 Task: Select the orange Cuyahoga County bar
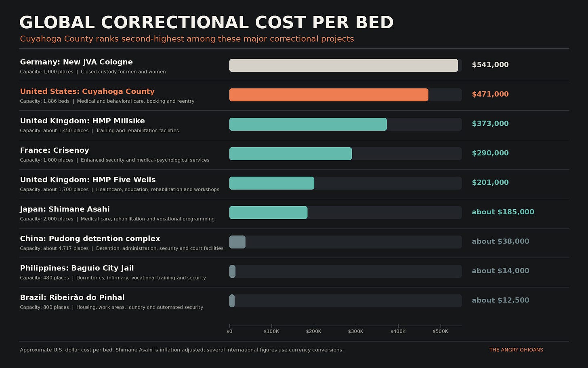(329, 95)
